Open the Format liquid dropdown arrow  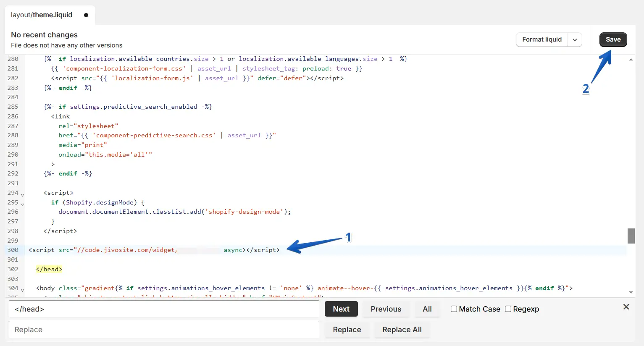575,40
